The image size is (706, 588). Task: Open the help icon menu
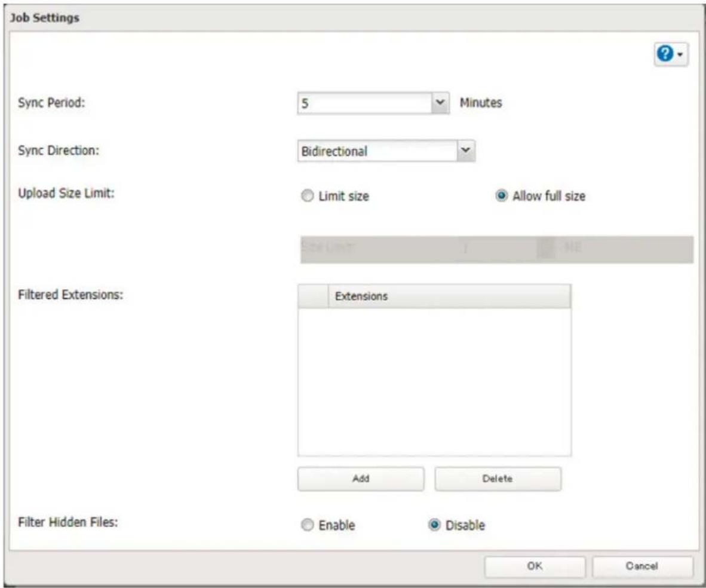pos(670,54)
